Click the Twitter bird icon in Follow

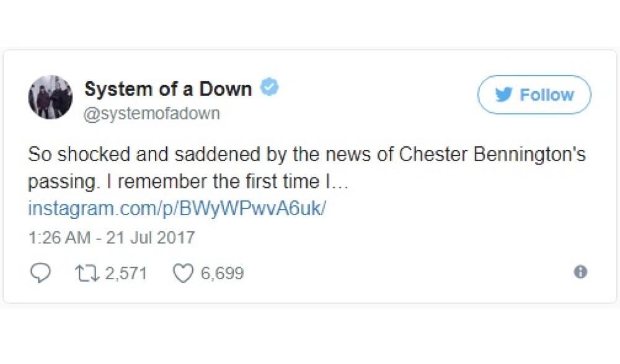click(x=502, y=95)
